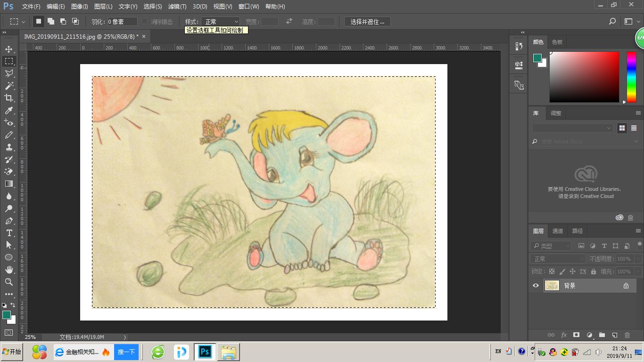Select the Eyedropper tool
Image resolution: width=644 pixels, height=362 pixels.
pyautogui.click(x=9, y=110)
